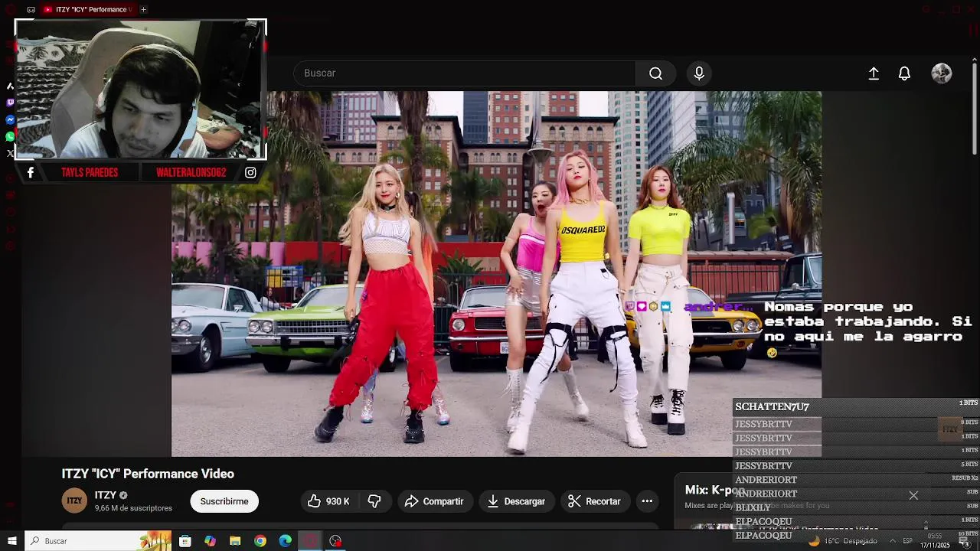Close the Mix: K-pop panel
The width and height of the screenshot is (980, 551).
click(913, 495)
